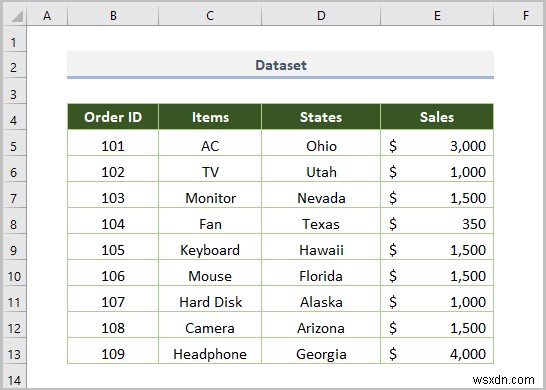Select the Utah state cell
Image resolution: width=546 pixels, height=390 pixels.
point(321,169)
